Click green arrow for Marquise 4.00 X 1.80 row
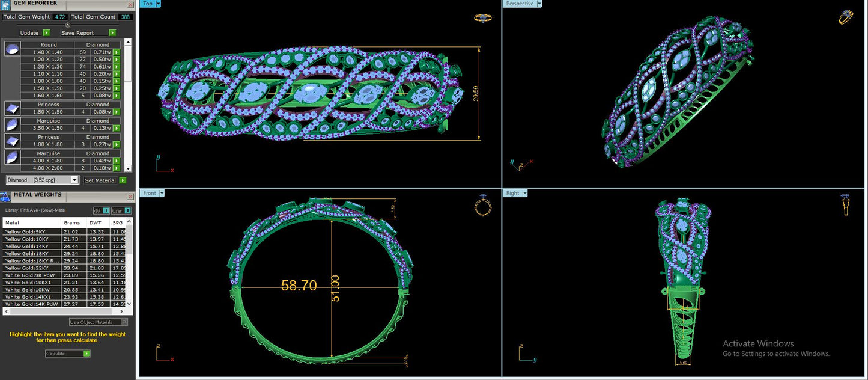The width and height of the screenshot is (868, 380). coord(117,161)
